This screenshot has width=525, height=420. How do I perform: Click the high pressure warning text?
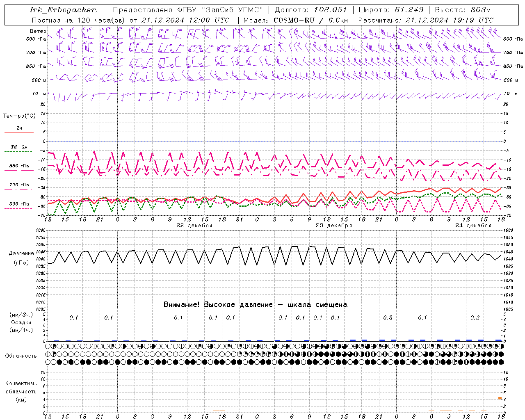click(255, 304)
